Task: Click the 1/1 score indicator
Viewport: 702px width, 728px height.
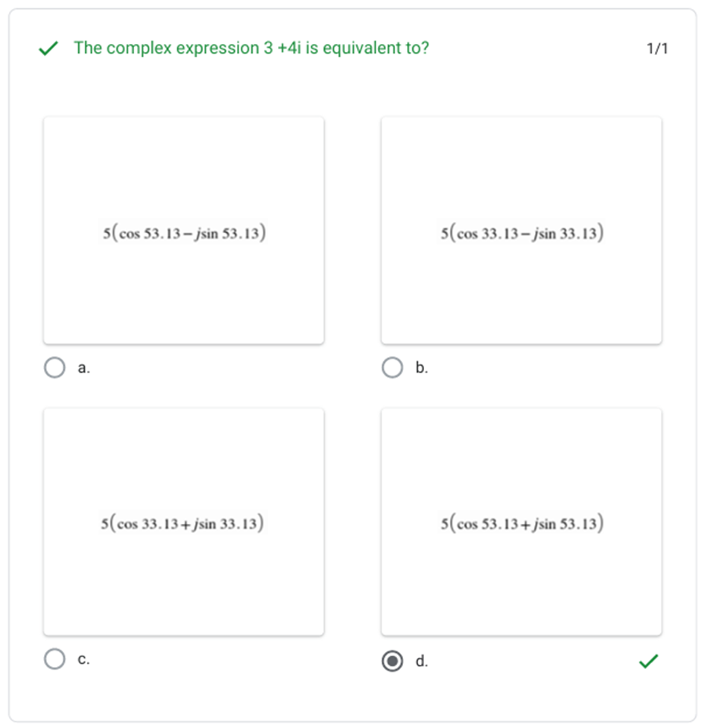Action: (657, 49)
